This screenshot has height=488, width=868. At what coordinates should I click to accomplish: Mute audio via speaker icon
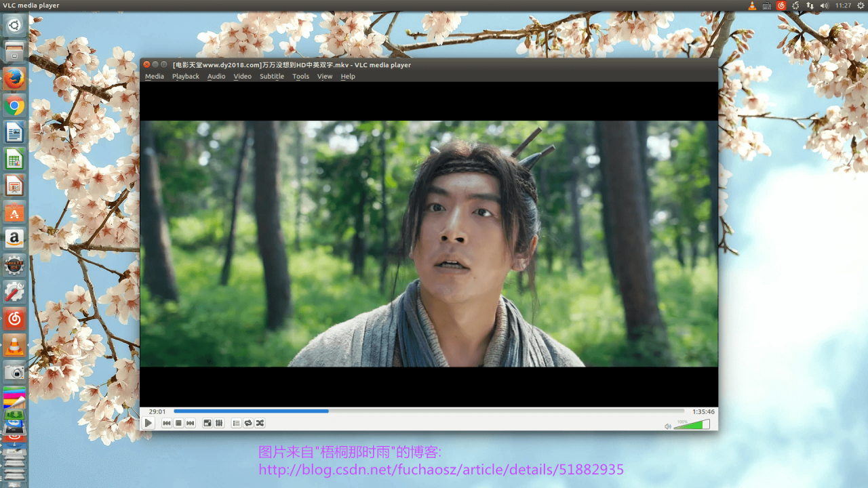[x=668, y=426]
